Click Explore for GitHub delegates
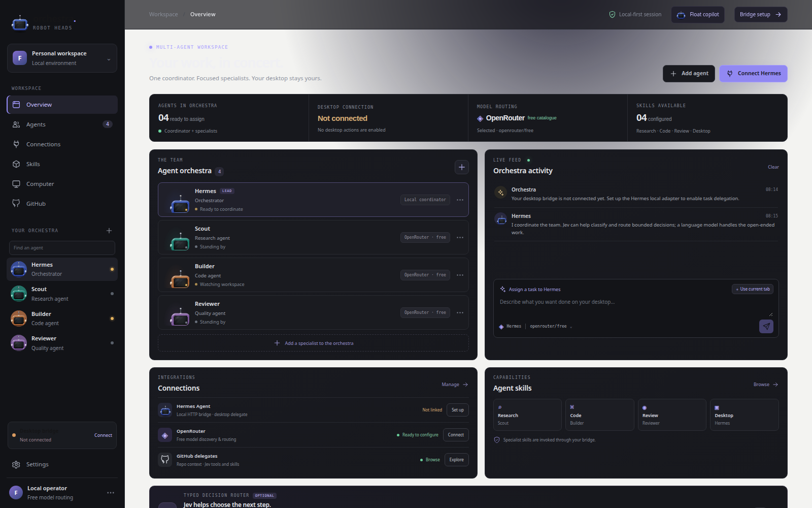812x508 pixels. (457, 460)
